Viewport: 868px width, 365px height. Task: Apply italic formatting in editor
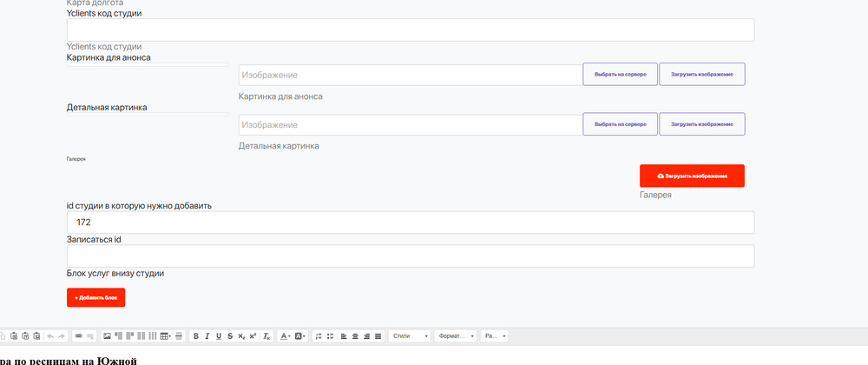[x=207, y=335]
